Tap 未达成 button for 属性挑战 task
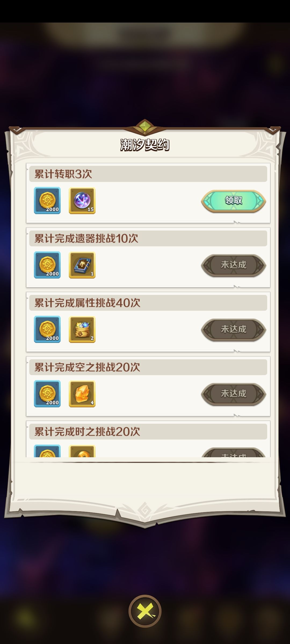 pos(233,330)
